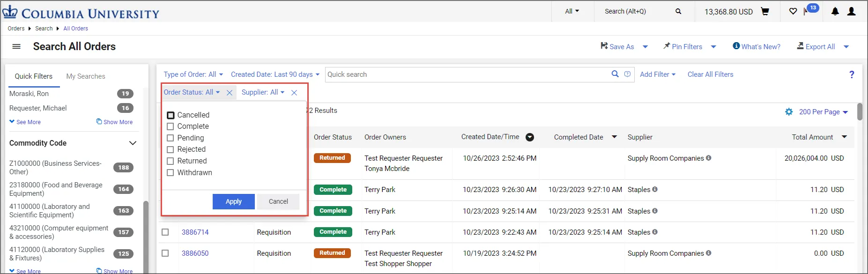
Task: Click See More under Requester list
Action: tap(25, 122)
